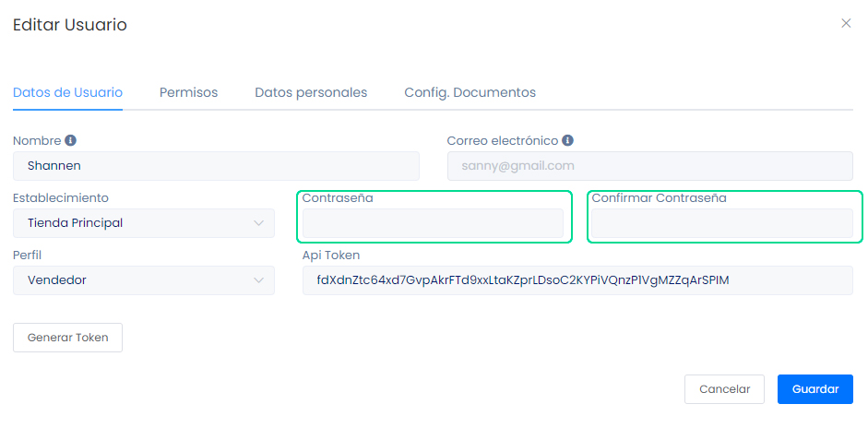Click into the Confirmar Contraseña field

(x=722, y=223)
